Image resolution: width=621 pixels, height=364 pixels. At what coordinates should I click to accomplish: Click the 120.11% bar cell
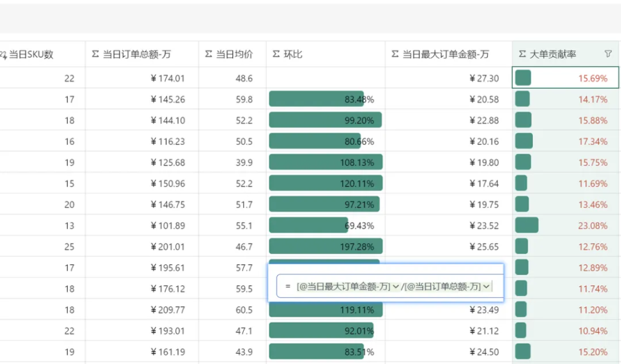tap(326, 183)
